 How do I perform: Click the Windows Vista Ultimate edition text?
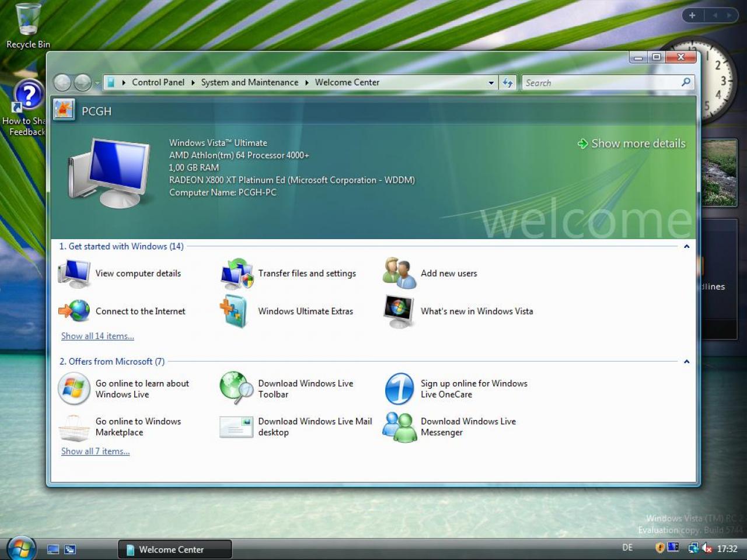218,143
